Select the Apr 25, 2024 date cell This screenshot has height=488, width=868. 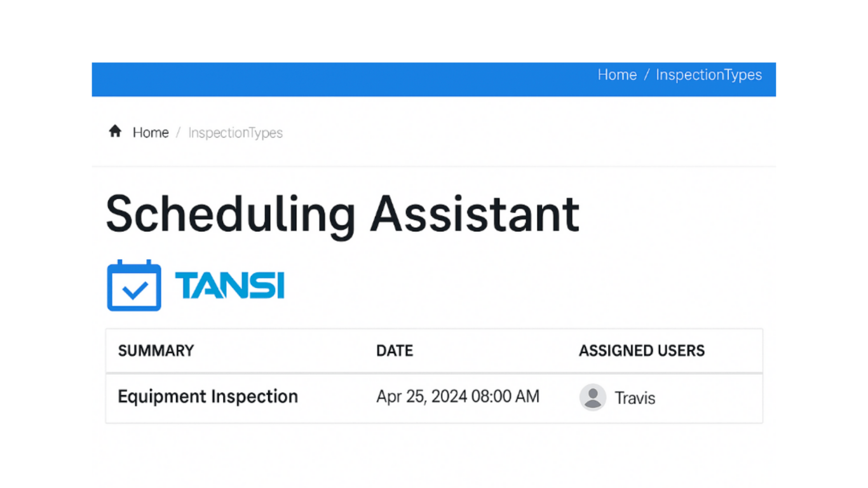(x=458, y=396)
